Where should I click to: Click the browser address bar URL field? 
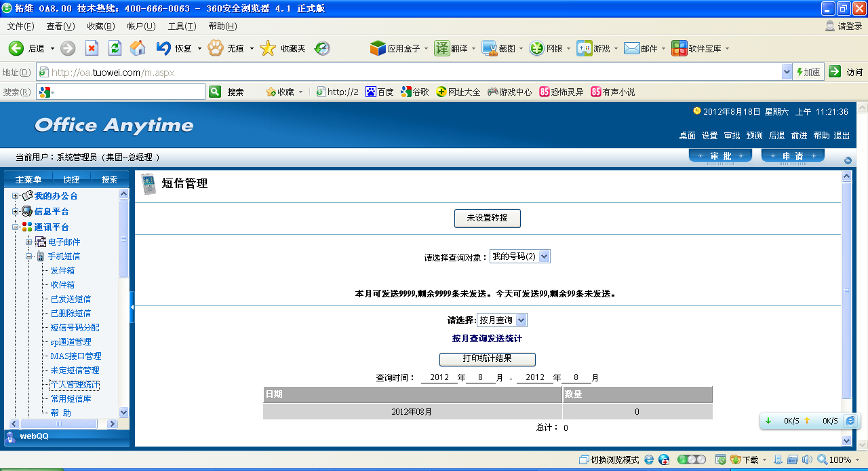pos(407,73)
